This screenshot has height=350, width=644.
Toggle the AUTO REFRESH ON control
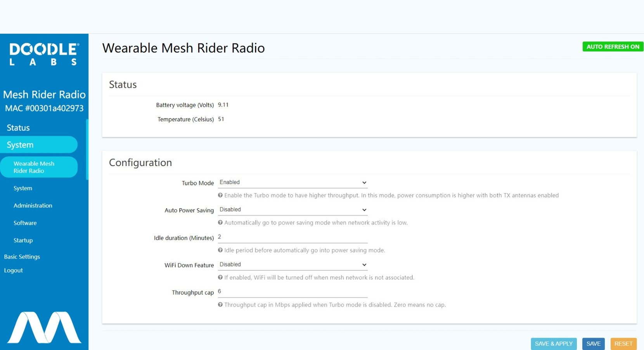click(x=613, y=46)
